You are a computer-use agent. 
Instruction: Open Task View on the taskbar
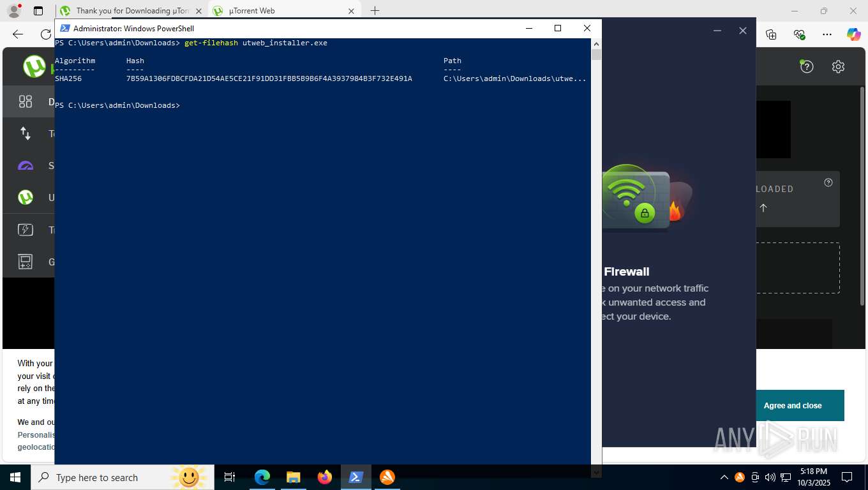(230, 477)
